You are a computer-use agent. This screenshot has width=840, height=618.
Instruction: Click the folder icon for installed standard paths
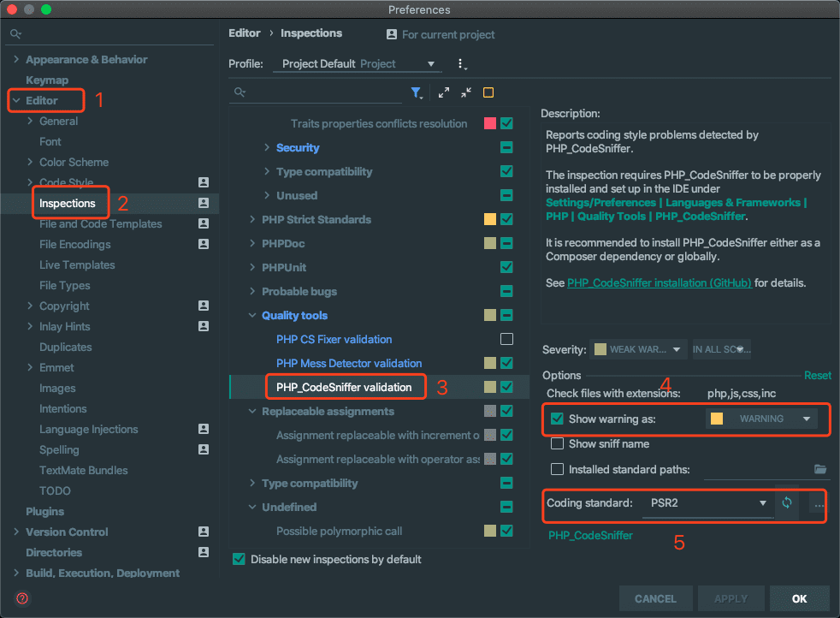pyautogui.click(x=820, y=469)
